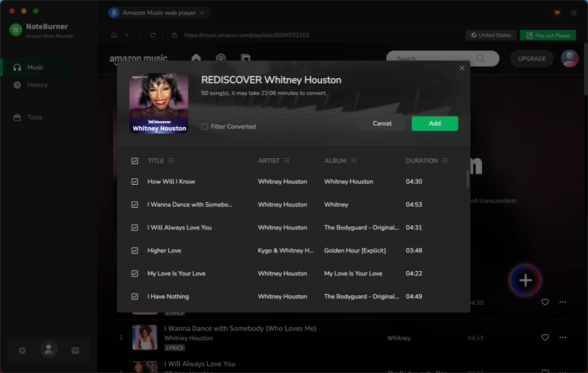Uncheck I Will Always Love You song
The width and height of the screenshot is (588, 373).
point(135,228)
